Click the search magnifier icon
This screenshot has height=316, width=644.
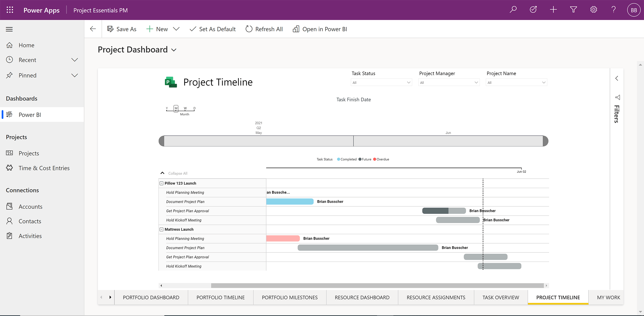point(513,10)
